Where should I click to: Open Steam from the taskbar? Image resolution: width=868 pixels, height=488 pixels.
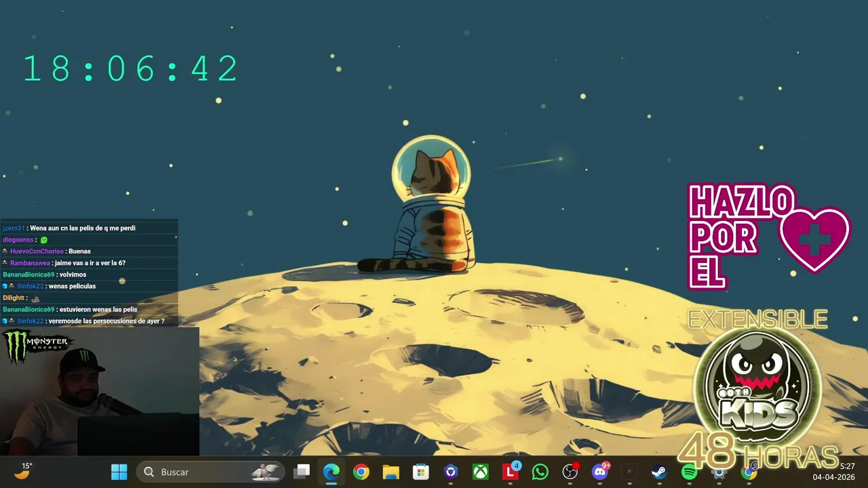click(x=659, y=472)
